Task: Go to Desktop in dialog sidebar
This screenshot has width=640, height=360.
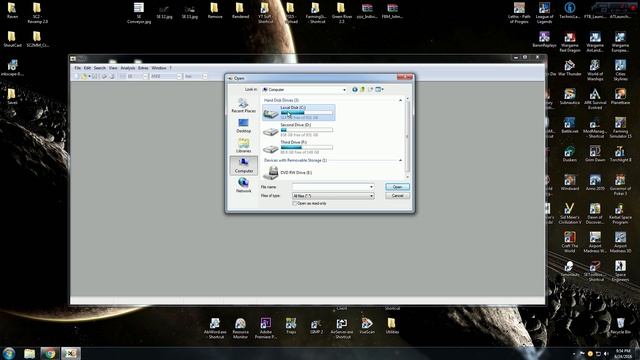Action: (x=243, y=125)
